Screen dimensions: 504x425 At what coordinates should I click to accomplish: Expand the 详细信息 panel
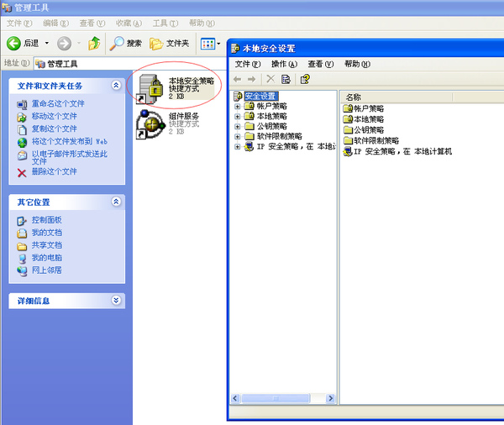pyautogui.click(x=116, y=300)
